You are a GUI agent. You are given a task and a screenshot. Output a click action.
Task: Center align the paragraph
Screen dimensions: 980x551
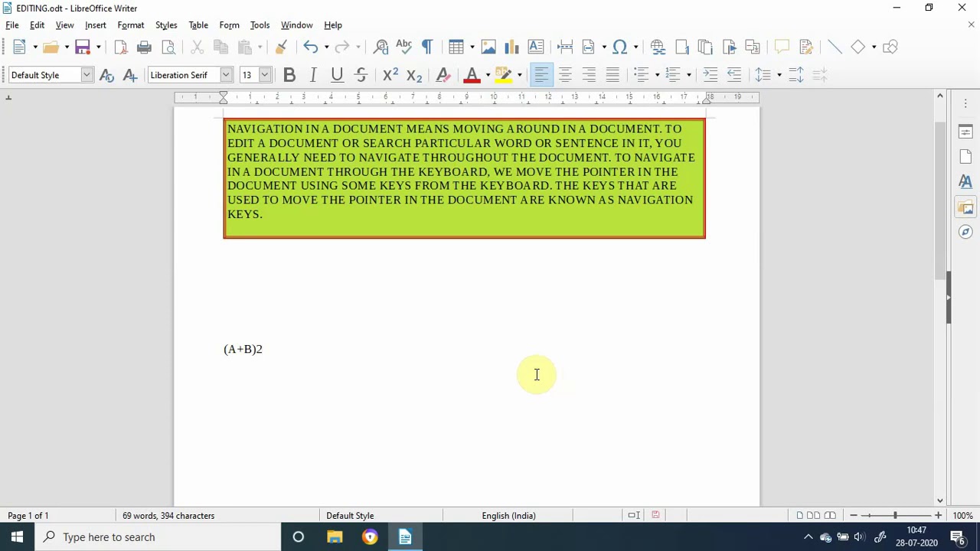565,75
